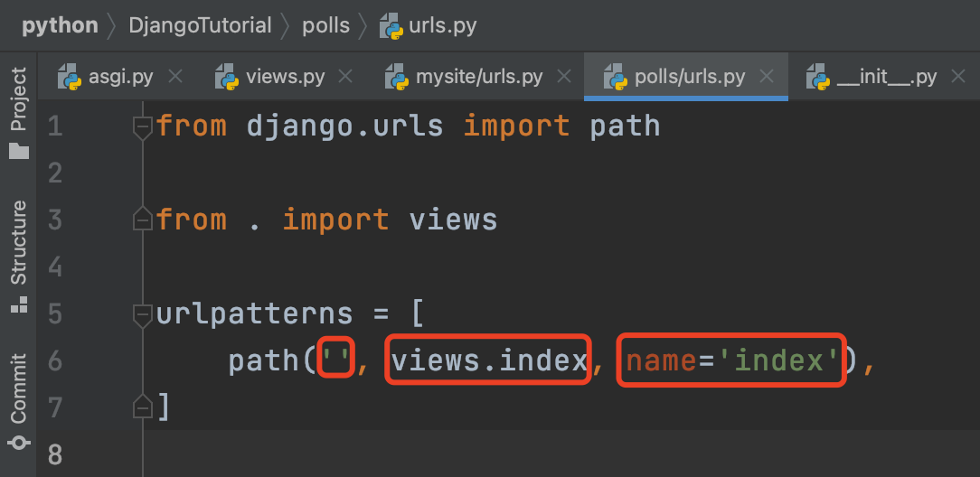The image size is (980, 477).
Task: Place cursor on views.index in line 6
Action: pos(489,360)
